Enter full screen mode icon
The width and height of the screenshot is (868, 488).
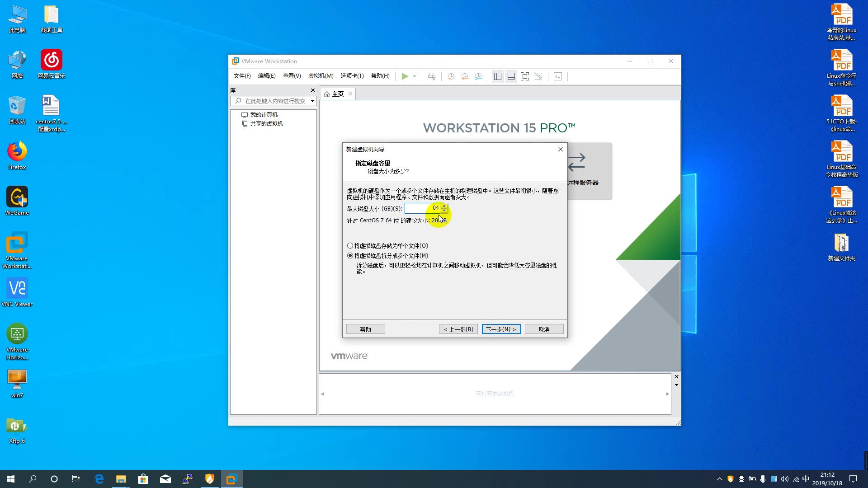(525, 76)
